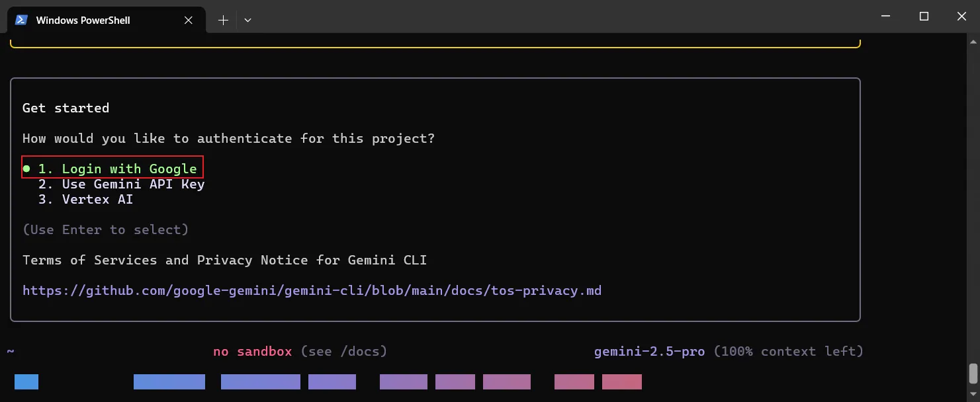Click the green selection bullet dot
Image resolution: width=980 pixels, height=402 pixels.
[26, 169]
